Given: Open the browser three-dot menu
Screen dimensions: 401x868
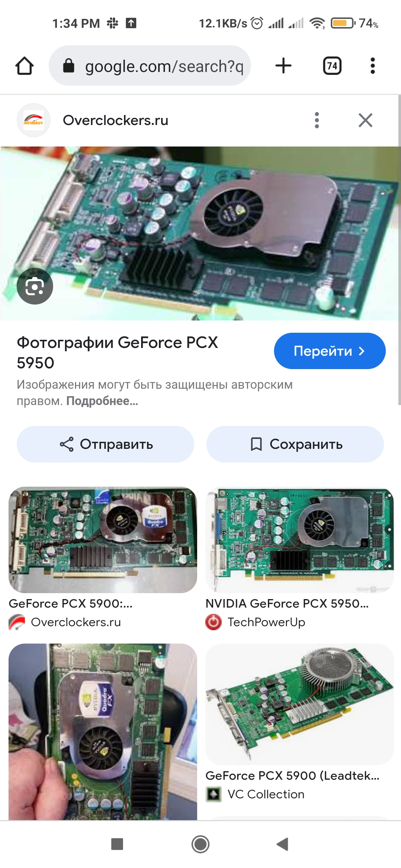Looking at the screenshot, I should tap(372, 66).
